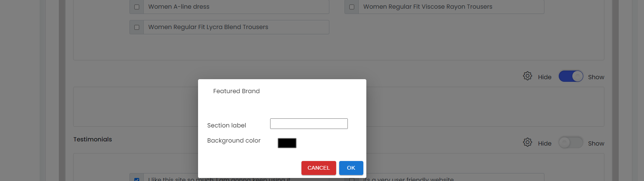Click the red CANCEL button

click(319, 168)
